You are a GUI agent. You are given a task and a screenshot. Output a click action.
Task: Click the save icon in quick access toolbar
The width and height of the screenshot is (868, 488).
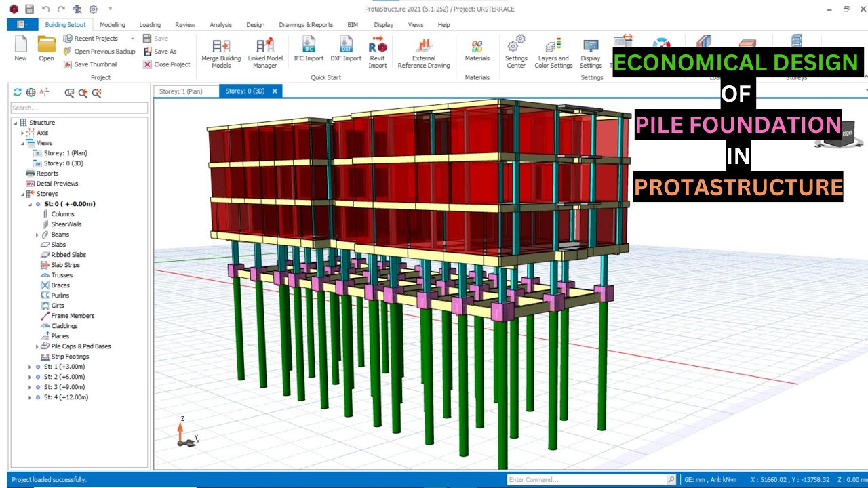tap(29, 9)
